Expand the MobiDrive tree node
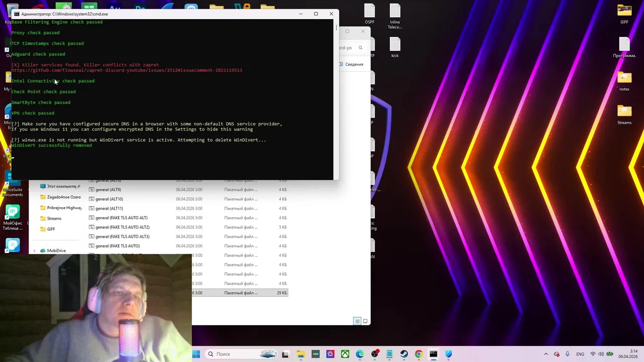The image size is (644, 362). click(34, 250)
